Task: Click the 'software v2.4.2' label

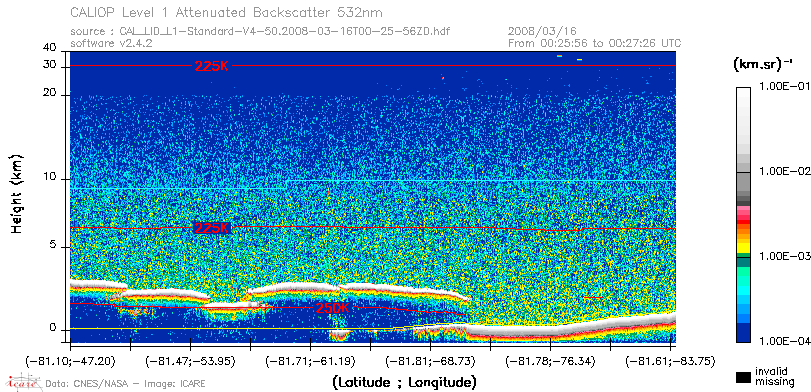Action: point(111,43)
